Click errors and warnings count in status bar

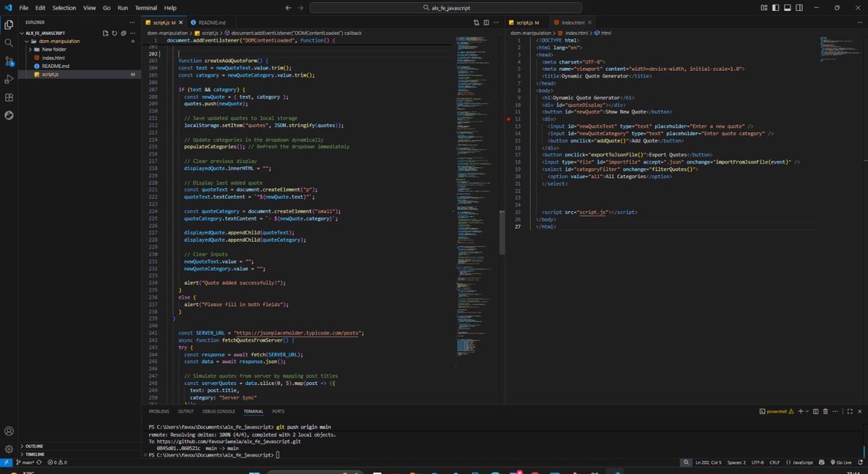click(59, 462)
